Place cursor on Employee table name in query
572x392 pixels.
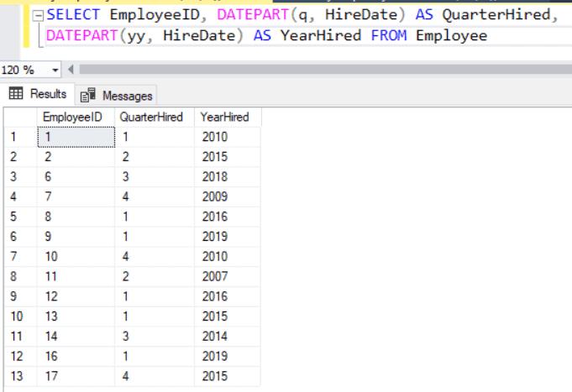(x=451, y=35)
